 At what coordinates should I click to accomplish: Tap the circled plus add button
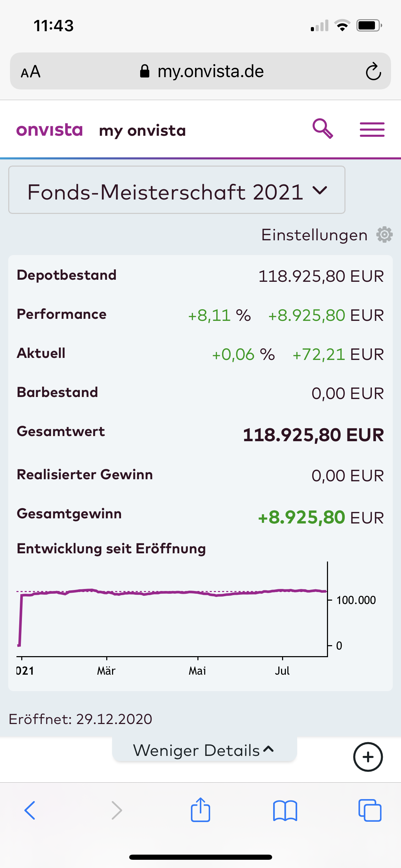pyautogui.click(x=368, y=757)
